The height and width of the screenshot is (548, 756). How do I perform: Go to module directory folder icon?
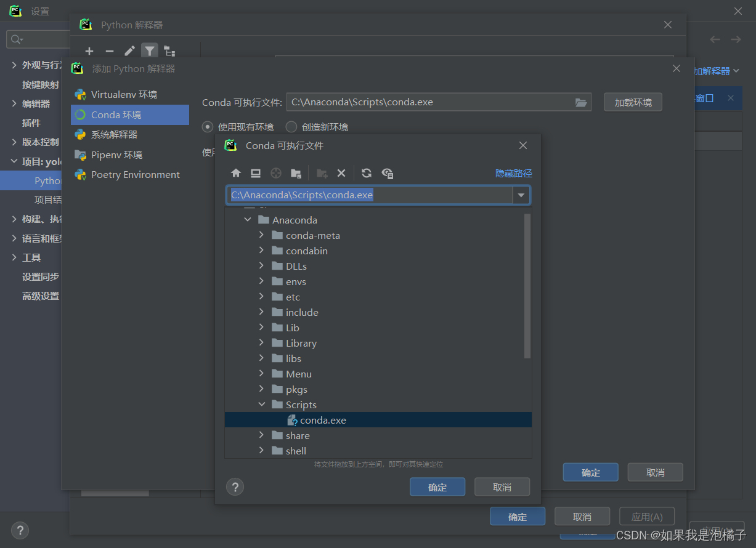point(296,174)
